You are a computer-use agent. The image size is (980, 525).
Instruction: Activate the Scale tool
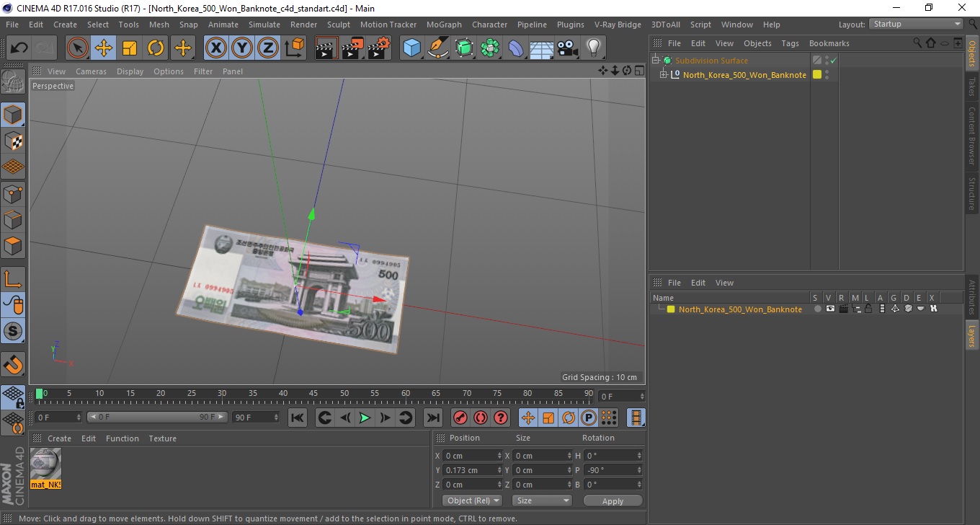click(x=130, y=48)
